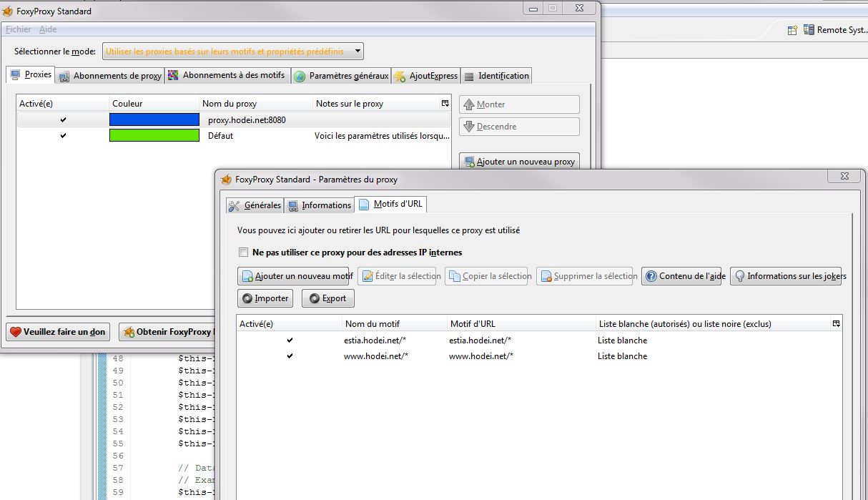Click the Informations tab icon

(292, 206)
